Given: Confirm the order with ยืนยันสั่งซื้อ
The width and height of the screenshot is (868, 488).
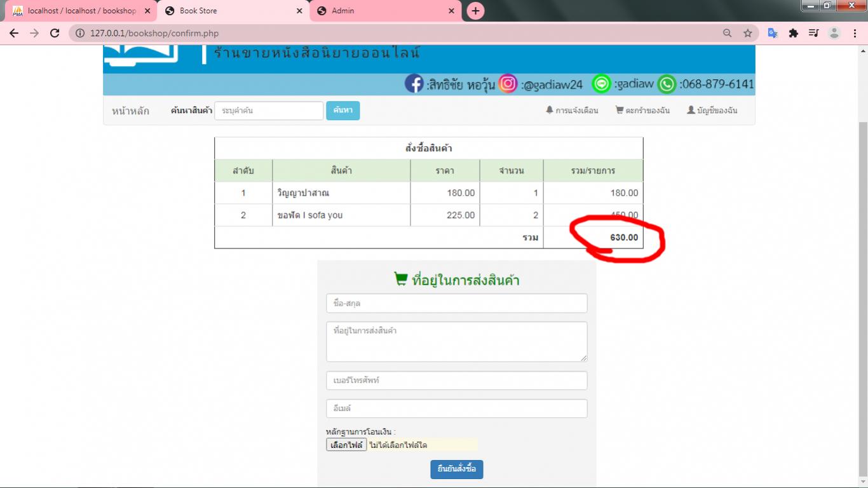Looking at the screenshot, I should (456, 469).
